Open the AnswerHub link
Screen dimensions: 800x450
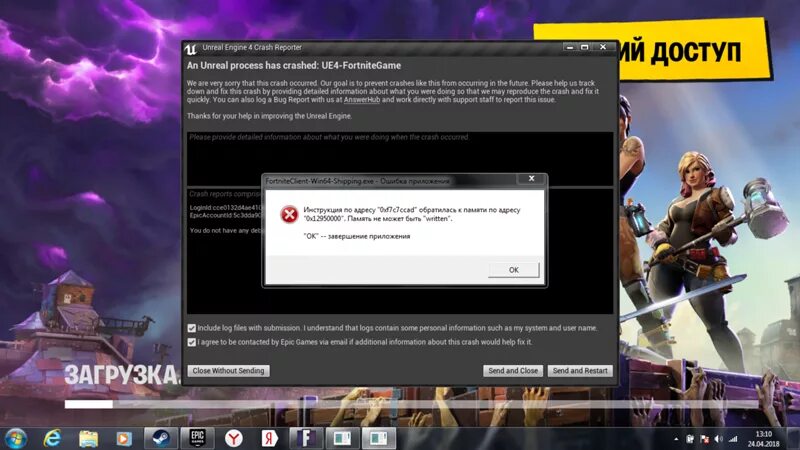pyautogui.click(x=362, y=100)
